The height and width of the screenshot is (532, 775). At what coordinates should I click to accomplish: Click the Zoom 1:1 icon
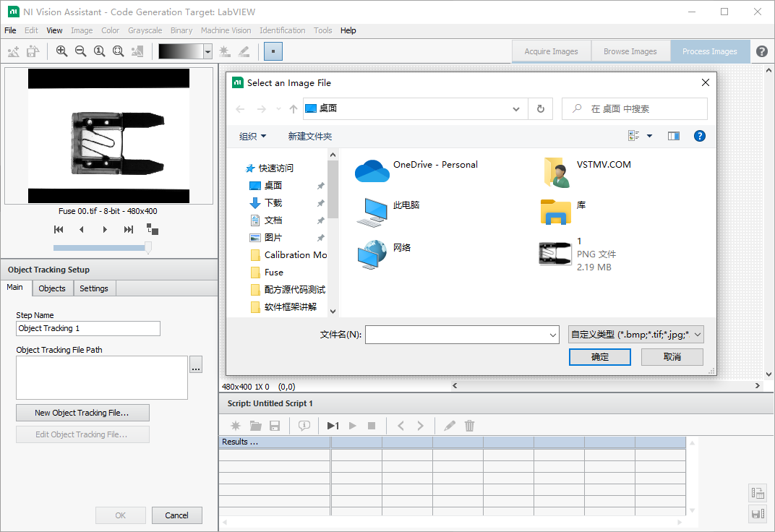tap(99, 51)
